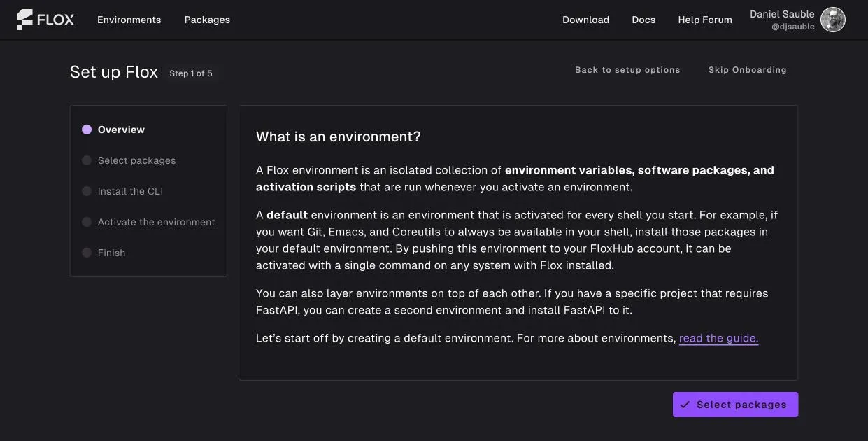The width and height of the screenshot is (868, 441).
Task: Click the Daniel Sauble username text
Action: pyautogui.click(x=782, y=14)
